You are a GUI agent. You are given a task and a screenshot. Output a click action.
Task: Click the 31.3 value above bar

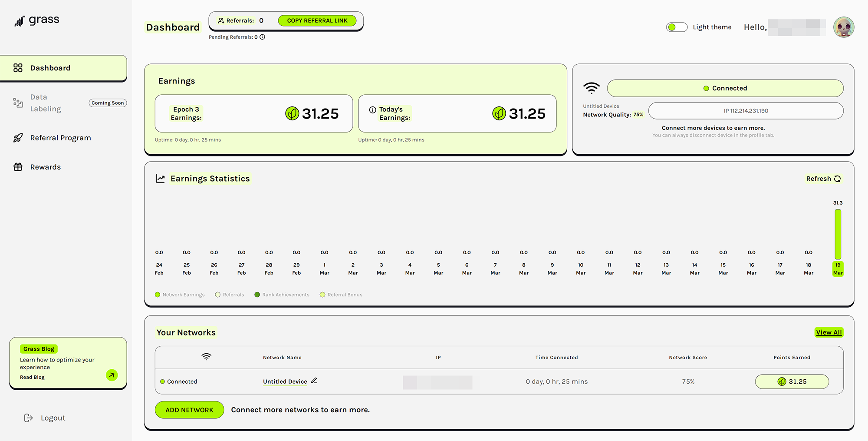click(838, 203)
